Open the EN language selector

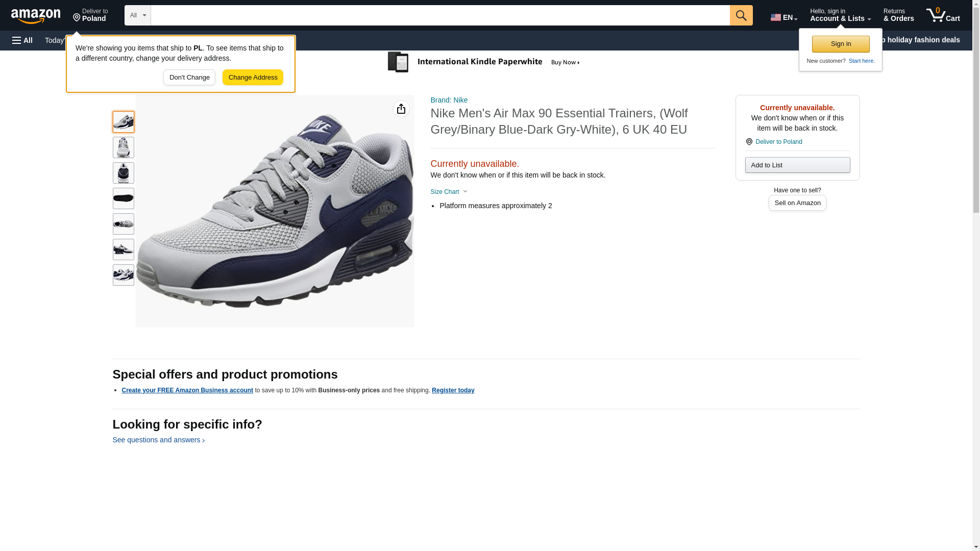783,17
